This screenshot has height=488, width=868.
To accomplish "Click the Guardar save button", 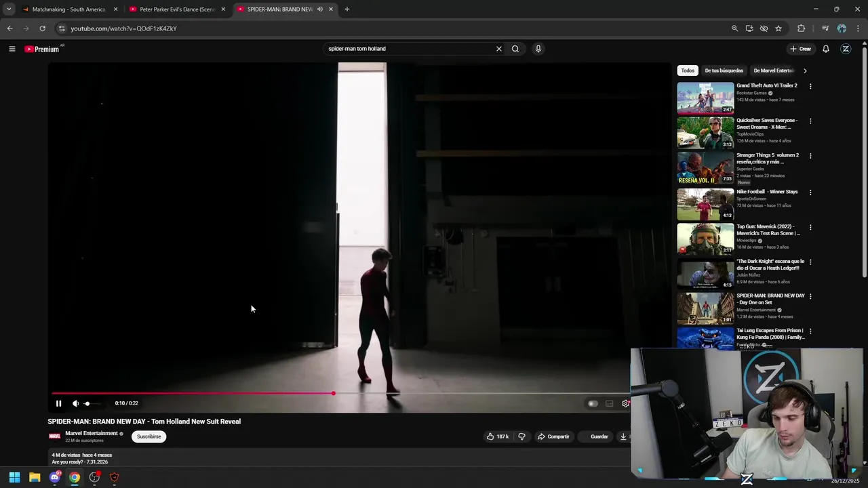I will (x=595, y=436).
